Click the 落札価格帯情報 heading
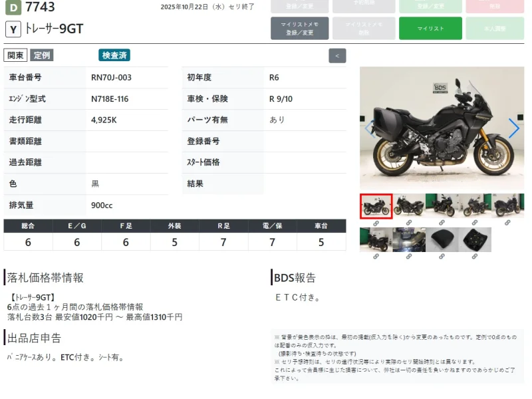Screen dimensions: 532x399 tap(45, 278)
